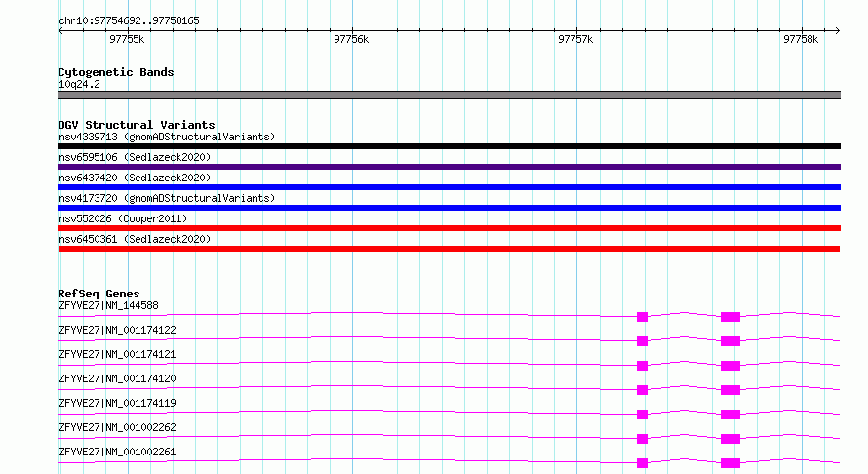Click the smaller left exon of NM_001174120
This screenshot has height=474, width=868.
pyautogui.click(x=642, y=390)
